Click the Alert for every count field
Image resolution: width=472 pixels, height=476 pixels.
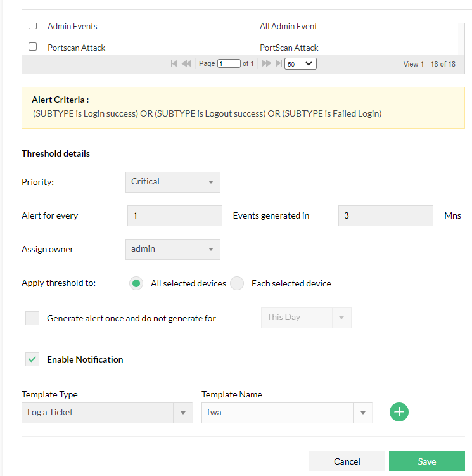(x=175, y=216)
